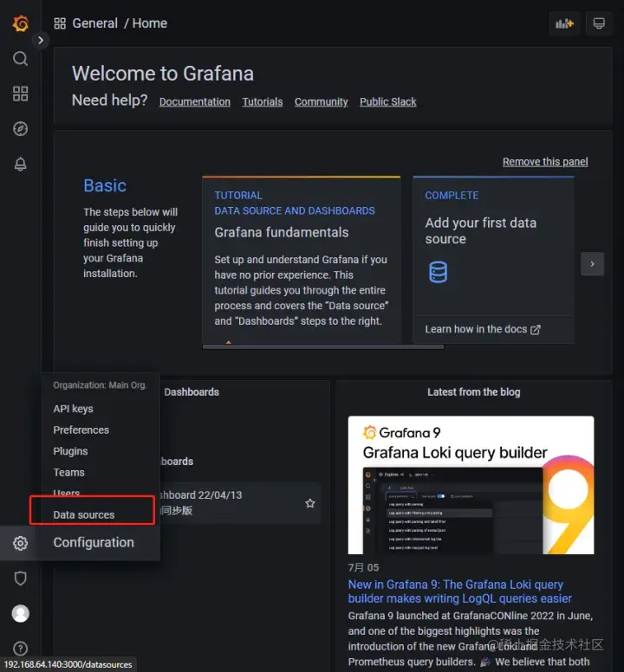
Task: Open the Documentation link
Action: click(x=195, y=102)
